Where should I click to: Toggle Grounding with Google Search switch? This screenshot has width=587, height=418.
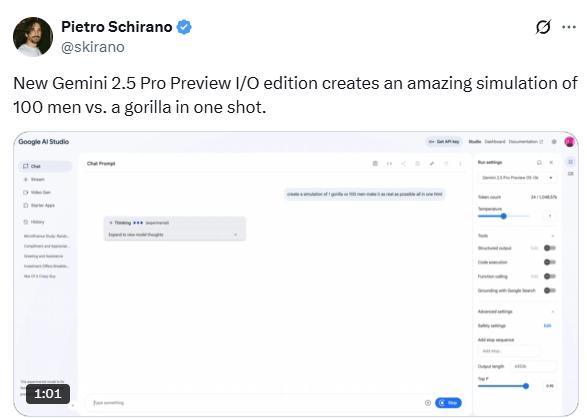550,291
